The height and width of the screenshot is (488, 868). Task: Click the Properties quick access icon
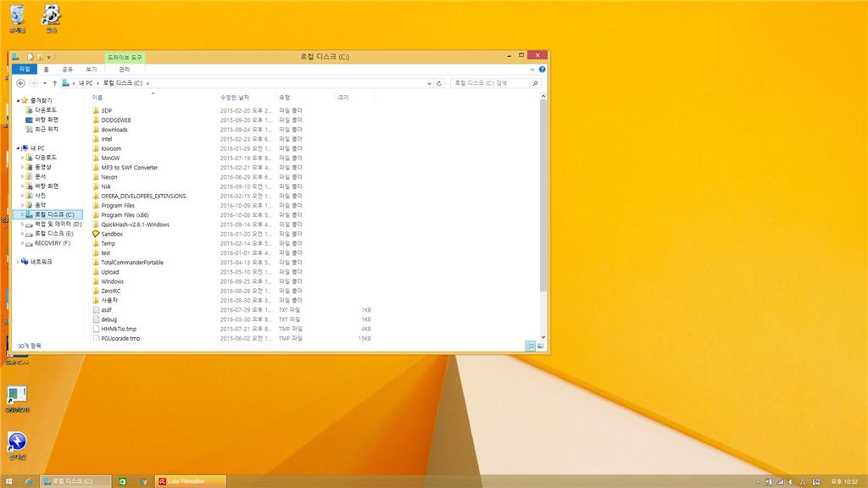click(x=31, y=57)
